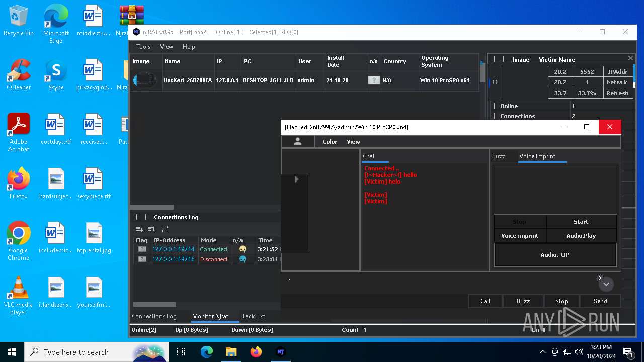Image resolution: width=644 pixels, height=362 pixels.
Task: Open VLC media player desktop icon
Action: (x=19, y=296)
